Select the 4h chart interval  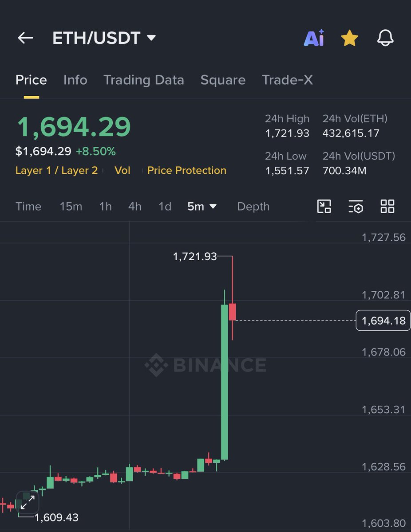[x=135, y=207]
